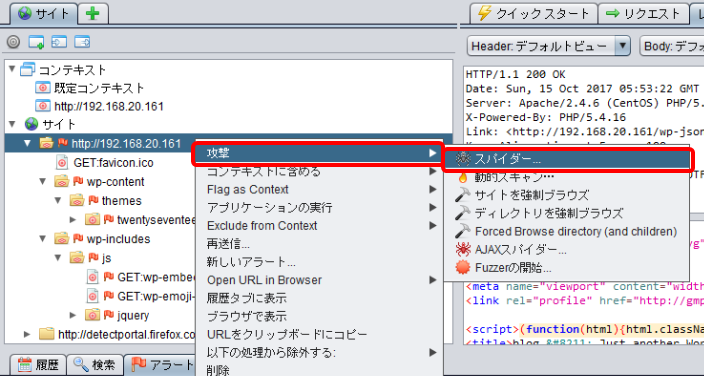Viewport: 704px width, 376px height.
Task: Click the flame icon beside 動的スキャン
Action: tap(462, 177)
